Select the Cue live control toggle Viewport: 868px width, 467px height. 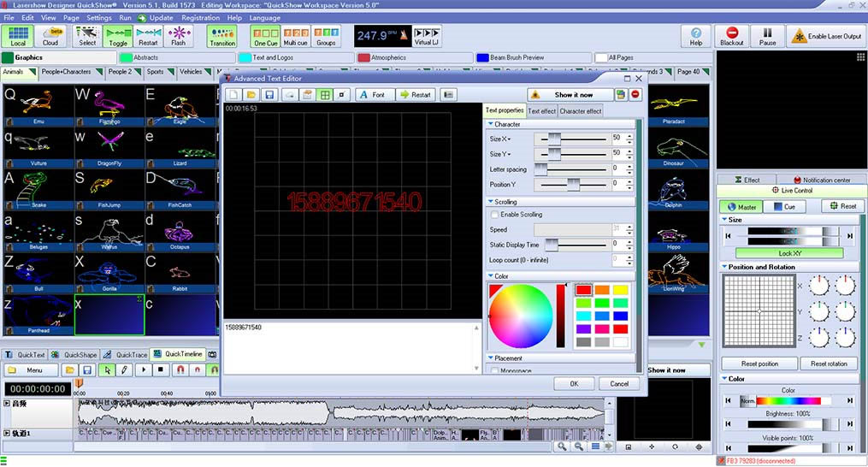(x=784, y=207)
